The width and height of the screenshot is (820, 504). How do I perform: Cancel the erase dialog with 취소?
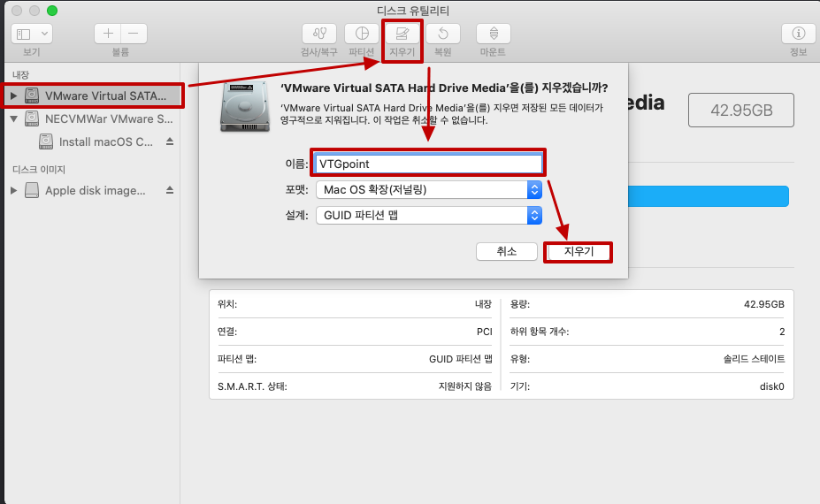coord(506,251)
